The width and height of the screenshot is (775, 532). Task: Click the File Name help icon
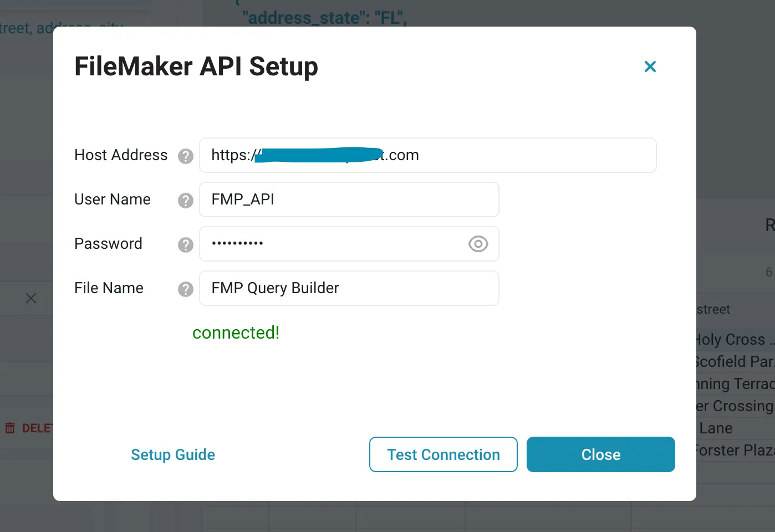[x=186, y=289]
